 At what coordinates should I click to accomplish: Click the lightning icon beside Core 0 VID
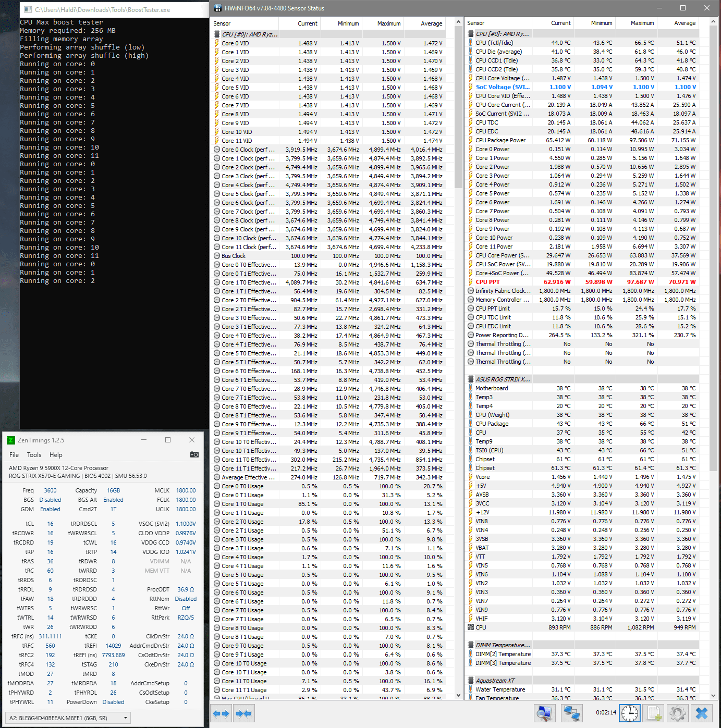point(217,43)
